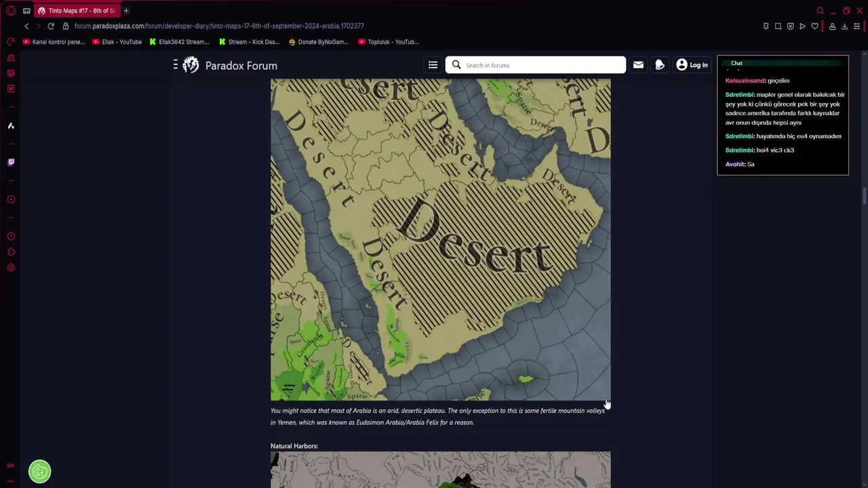
Task: Open the sidebar three-dots more menu
Action: pos(11,481)
